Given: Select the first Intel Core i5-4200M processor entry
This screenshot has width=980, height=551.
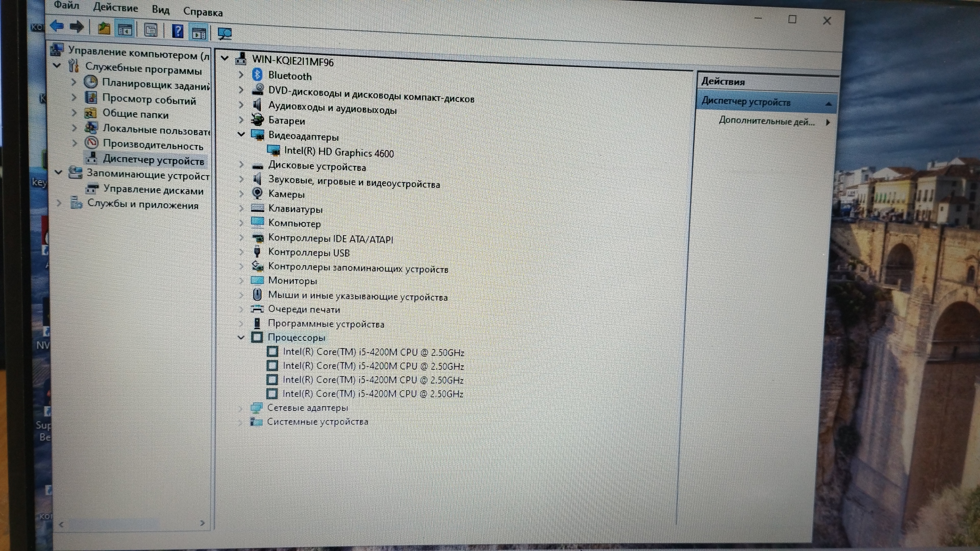Looking at the screenshot, I should (x=373, y=352).
